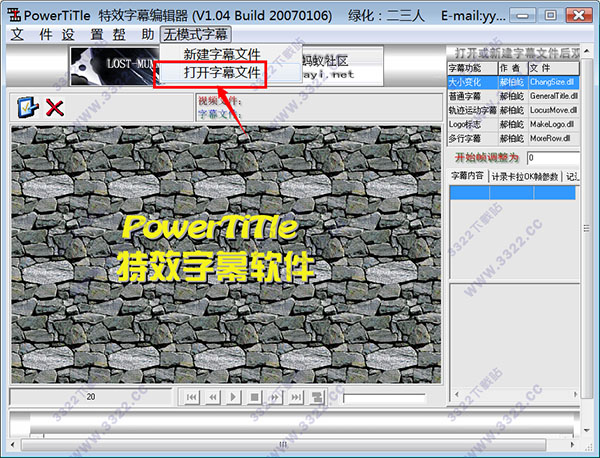
Task: Switch to the 计录卡拉OK帧参数 tab
Action: (x=525, y=176)
